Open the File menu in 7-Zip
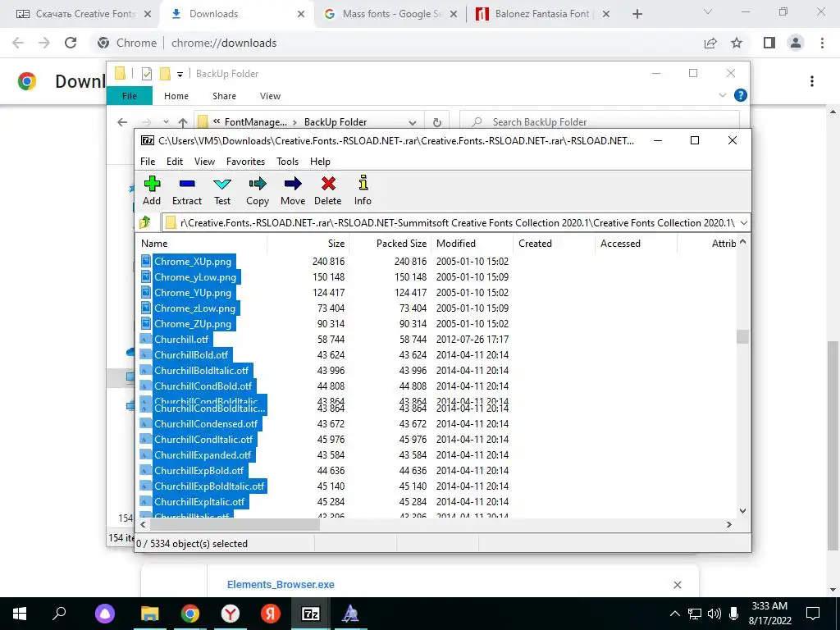840x630 pixels. 148,162
